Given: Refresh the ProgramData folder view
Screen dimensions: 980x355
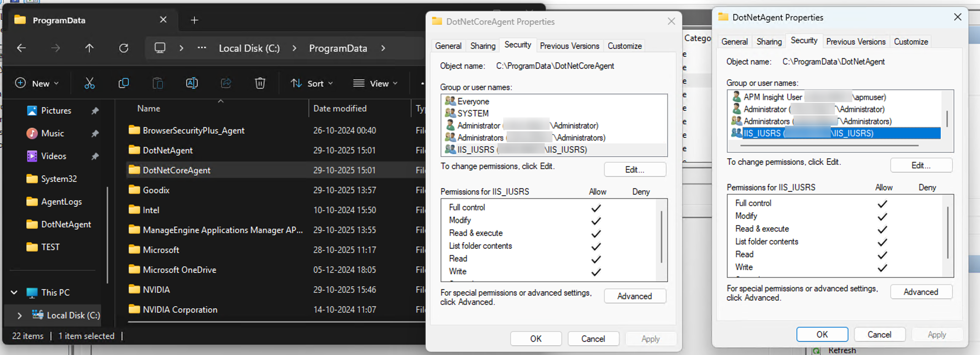Looking at the screenshot, I should pyautogui.click(x=124, y=48).
